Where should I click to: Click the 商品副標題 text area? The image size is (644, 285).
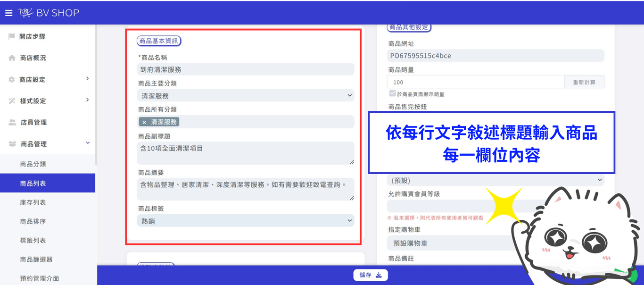pyautogui.click(x=246, y=153)
